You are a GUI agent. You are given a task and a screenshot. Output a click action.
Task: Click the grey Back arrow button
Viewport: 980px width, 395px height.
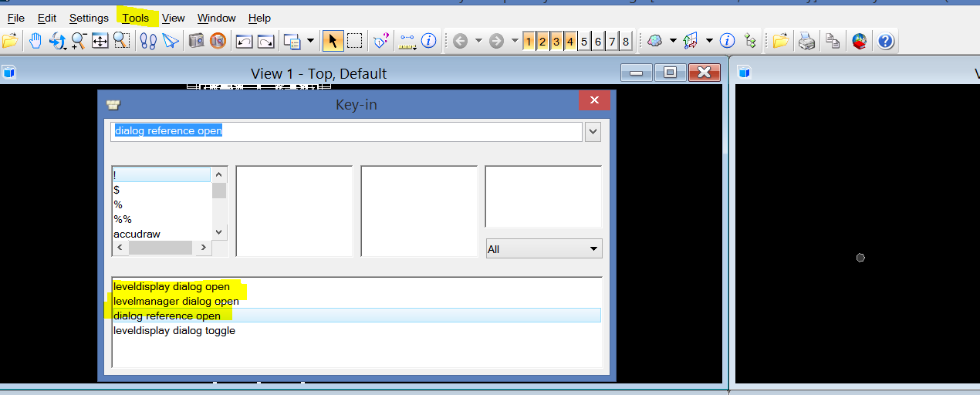pyautogui.click(x=461, y=41)
